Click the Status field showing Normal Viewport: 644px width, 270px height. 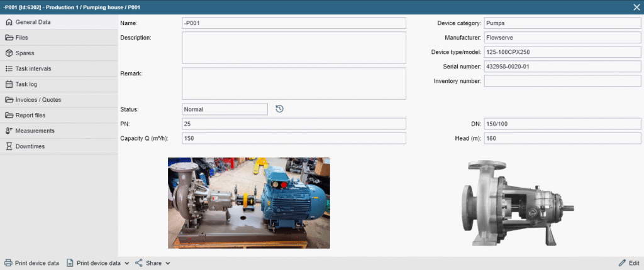point(225,109)
